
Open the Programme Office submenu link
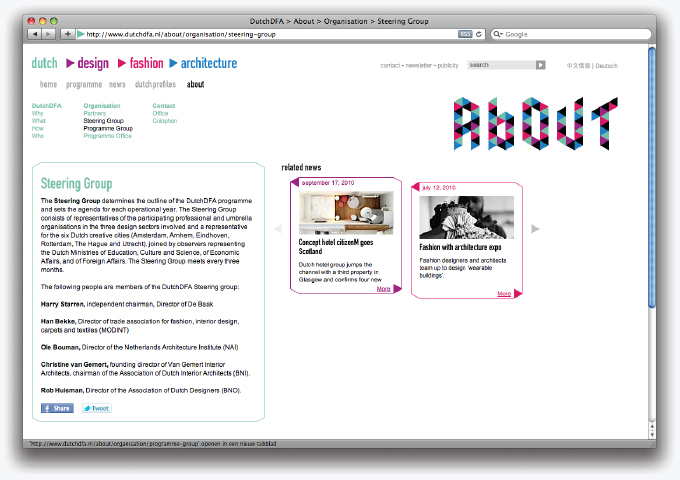(x=108, y=136)
